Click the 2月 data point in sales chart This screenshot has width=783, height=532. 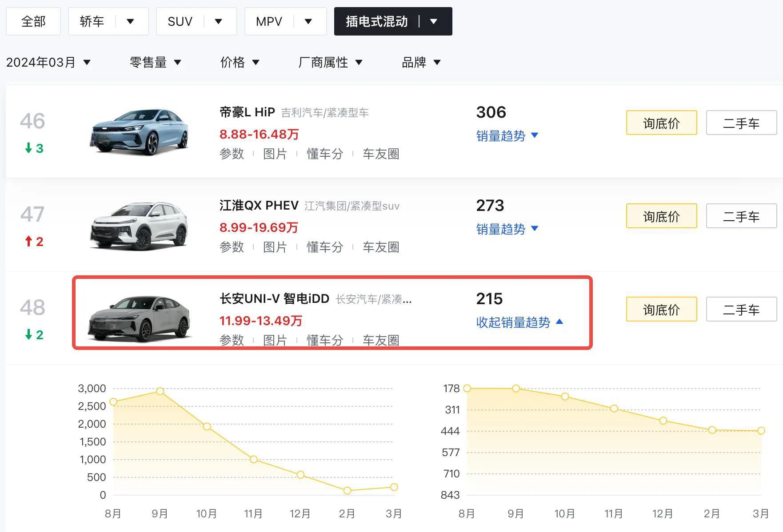pos(347,491)
